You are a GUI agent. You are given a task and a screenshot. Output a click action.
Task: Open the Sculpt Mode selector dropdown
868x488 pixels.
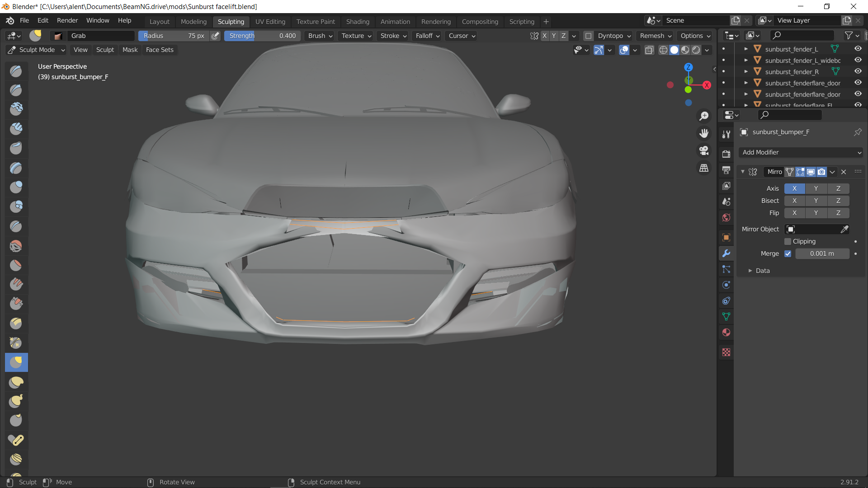point(37,50)
